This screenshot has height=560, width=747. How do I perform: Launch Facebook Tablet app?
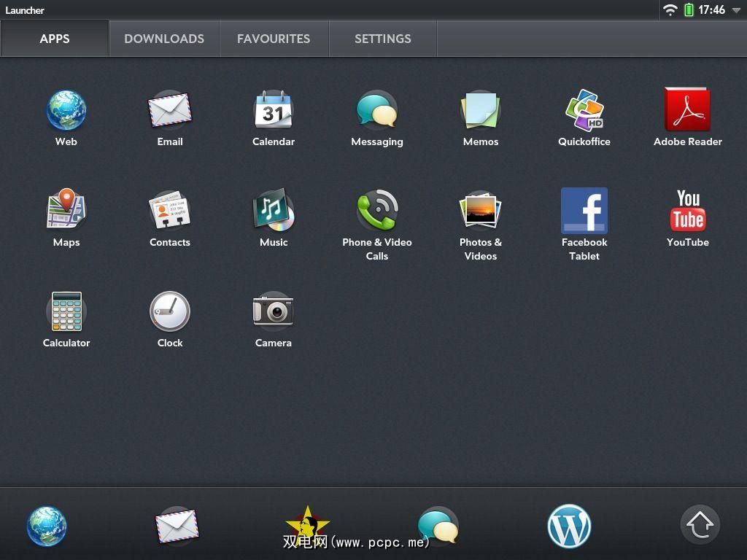pos(584,211)
